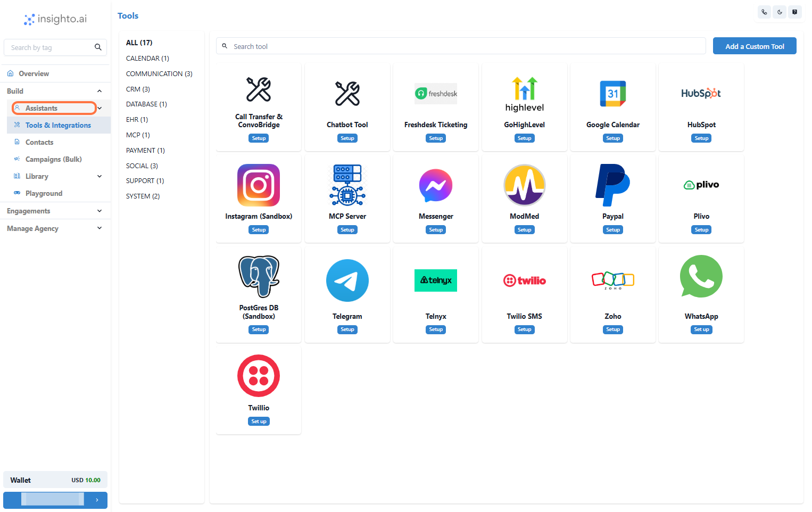Filter by PAYMENT (1)
Image resolution: width=812 pixels, height=512 pixels.
[145, 150]
